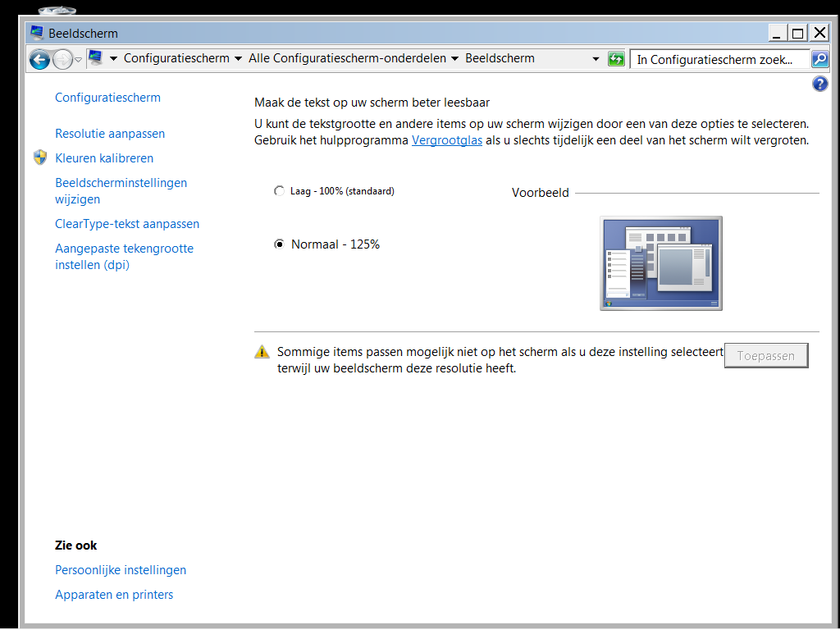Click the shield icon beside Kleuren kalibreren
The width and height of the screenshot is (840, 630).
tap(40, 157)
